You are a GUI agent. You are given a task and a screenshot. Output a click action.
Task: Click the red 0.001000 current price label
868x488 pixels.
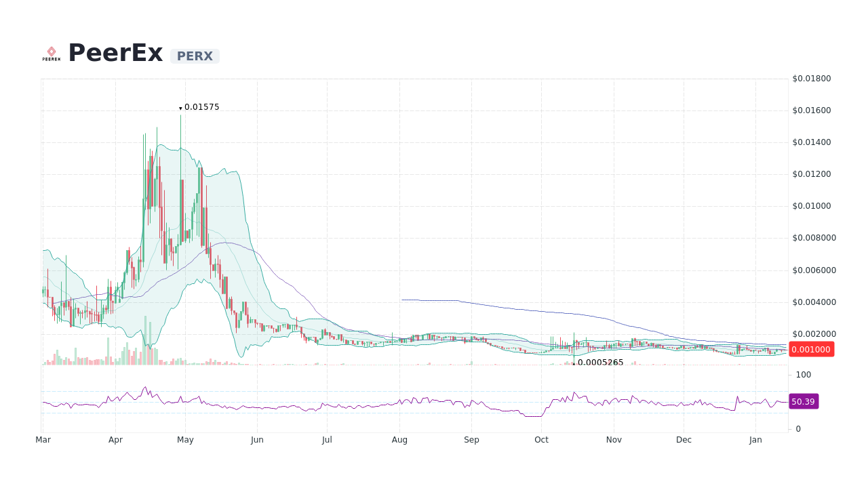pos(811,350)
